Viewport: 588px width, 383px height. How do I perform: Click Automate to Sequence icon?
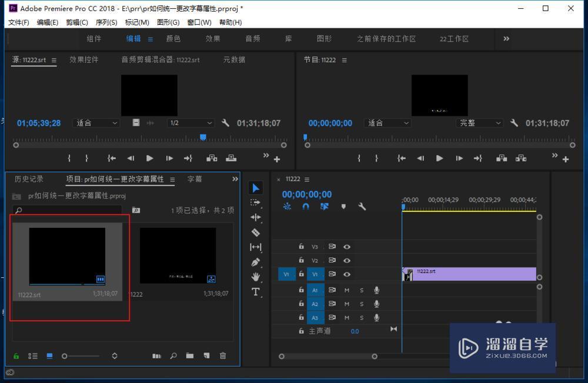pyautogui.click(x=157, y=356)
